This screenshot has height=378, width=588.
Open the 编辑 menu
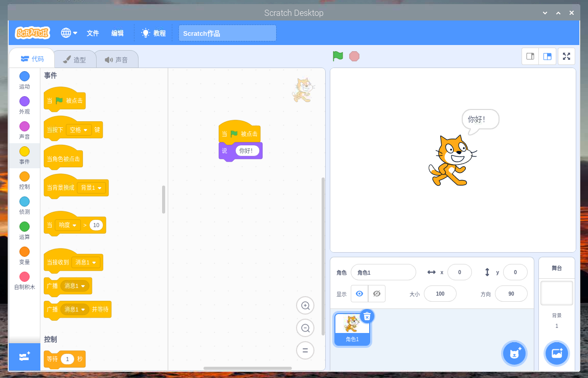point(118,33)
